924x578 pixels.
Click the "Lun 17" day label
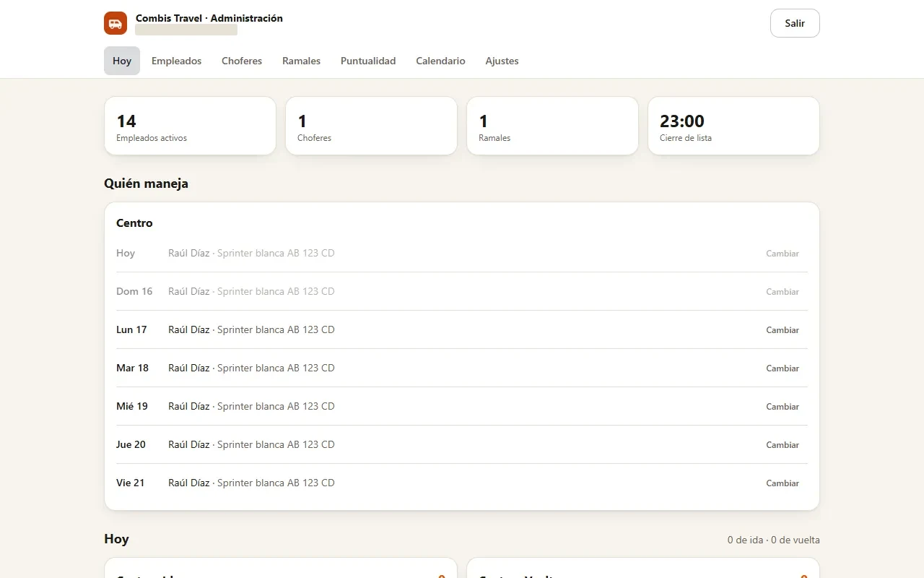tap(131, 329)
